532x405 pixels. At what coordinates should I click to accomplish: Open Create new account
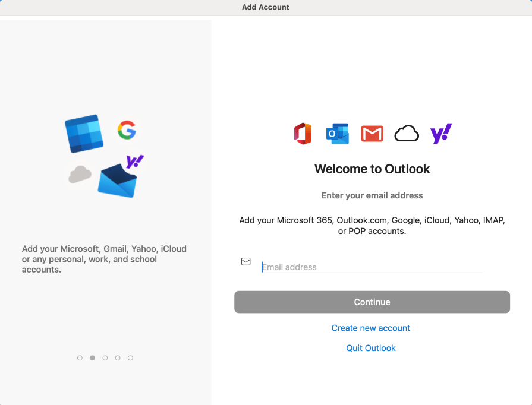pyautogui.click(x=370, y=328)
